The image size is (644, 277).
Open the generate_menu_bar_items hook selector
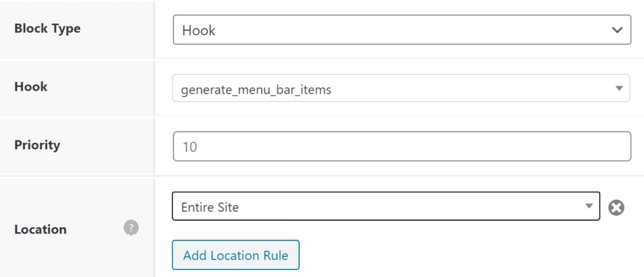pyautogui.click(x=401, y=89)
